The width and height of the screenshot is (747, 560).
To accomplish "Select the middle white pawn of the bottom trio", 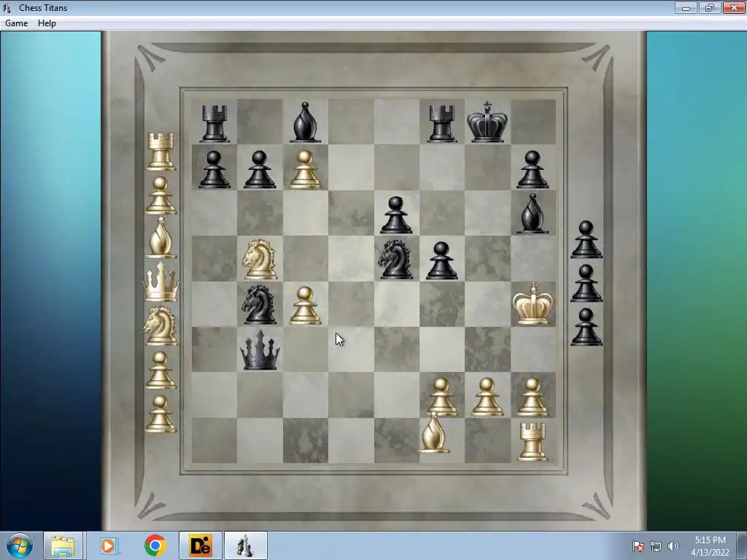I will click(487, 397).
